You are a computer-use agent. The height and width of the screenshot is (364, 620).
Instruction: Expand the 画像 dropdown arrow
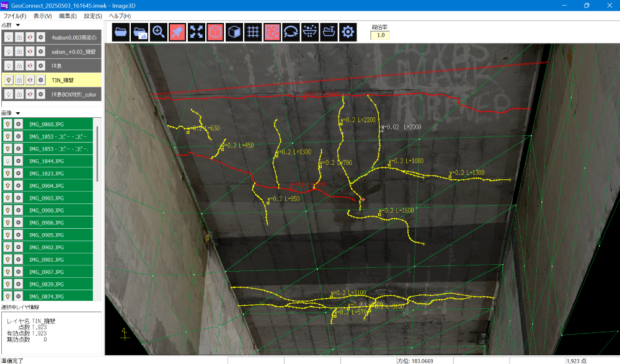pos(19,113)
